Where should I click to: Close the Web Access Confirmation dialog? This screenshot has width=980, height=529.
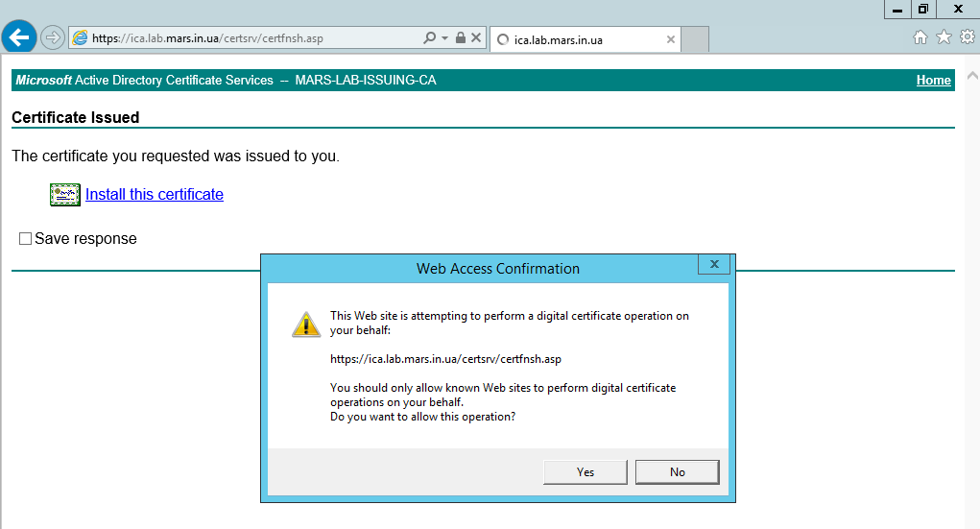pos(713,265)
